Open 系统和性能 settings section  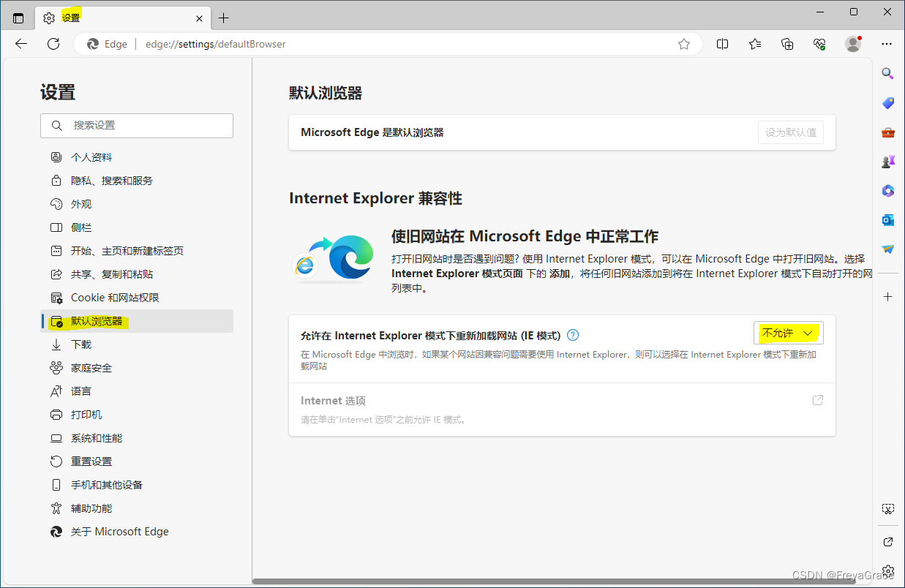(137, 438)
